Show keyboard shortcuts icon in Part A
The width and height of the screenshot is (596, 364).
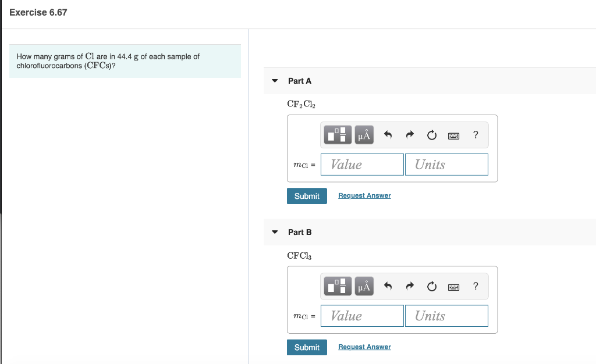pos(453,135)
